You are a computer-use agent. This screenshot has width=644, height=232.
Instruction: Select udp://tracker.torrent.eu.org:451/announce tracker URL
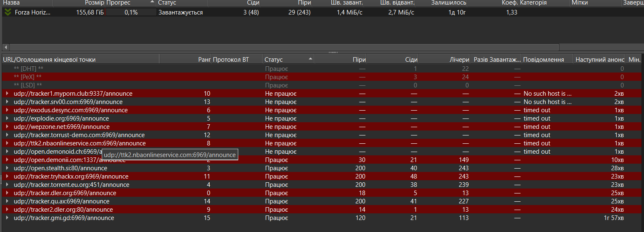tap(72, 185)
